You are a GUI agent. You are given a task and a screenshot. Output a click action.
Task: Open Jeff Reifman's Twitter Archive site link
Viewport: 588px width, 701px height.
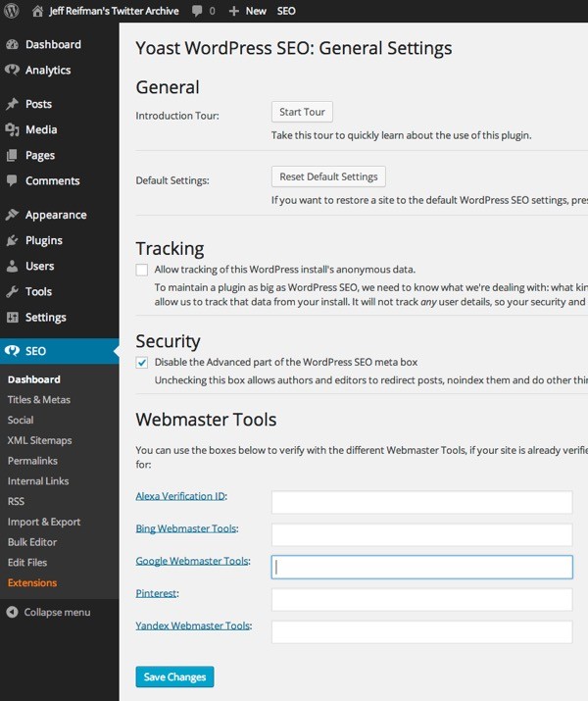click(x=114, y=11)
